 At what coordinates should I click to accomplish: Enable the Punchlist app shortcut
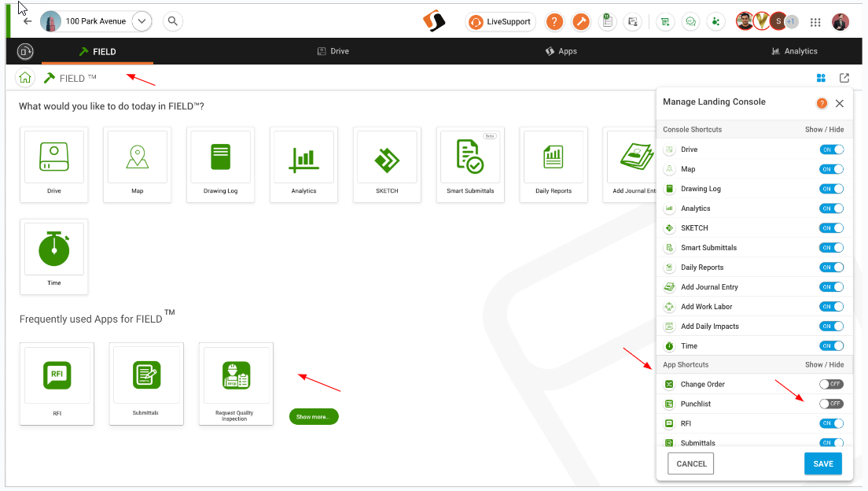click(832, 404)
